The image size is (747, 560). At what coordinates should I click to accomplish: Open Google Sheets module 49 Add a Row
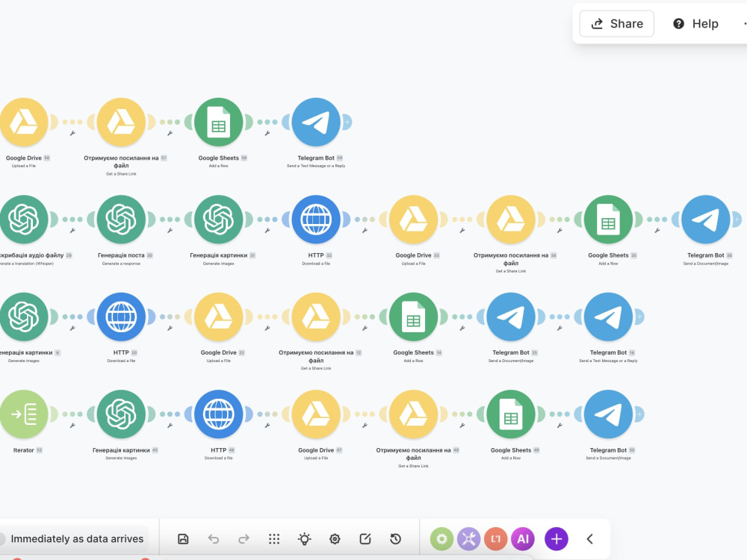click(511, 414)
